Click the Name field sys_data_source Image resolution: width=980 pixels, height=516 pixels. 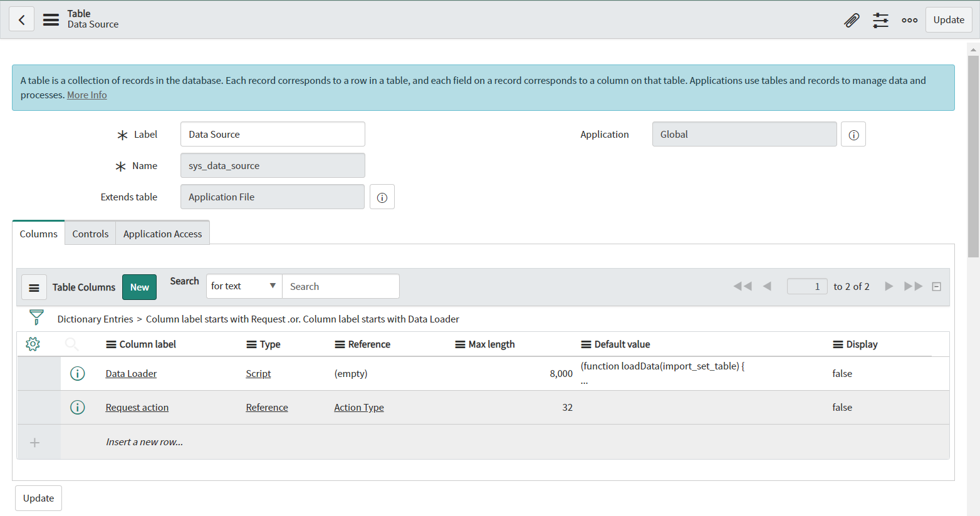(273, 165)
